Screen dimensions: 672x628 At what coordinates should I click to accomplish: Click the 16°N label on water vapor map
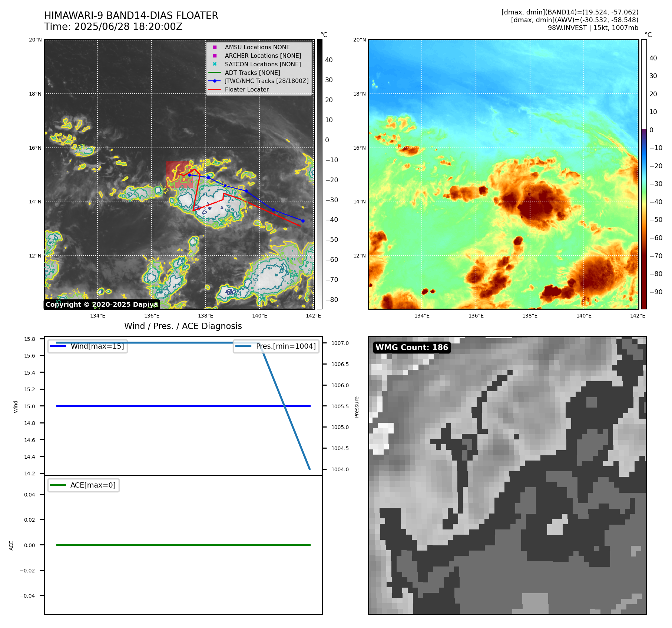pyautogui.click(x=360, y=148)
